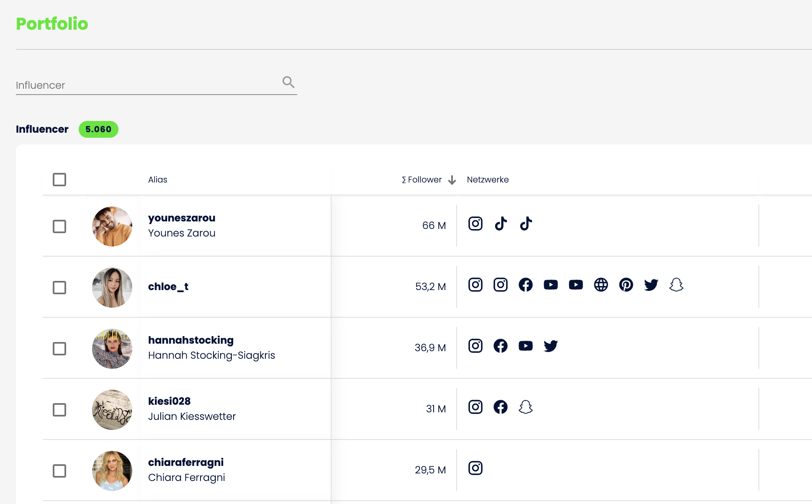
Task: Open hannahstocking's Twitter icon
Action: point(550,346)
